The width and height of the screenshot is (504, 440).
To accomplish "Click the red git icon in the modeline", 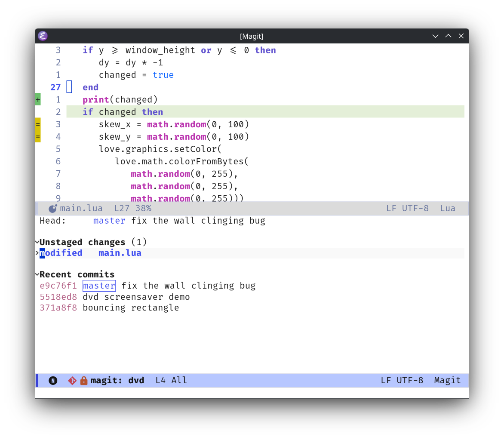I will [72, 381].
